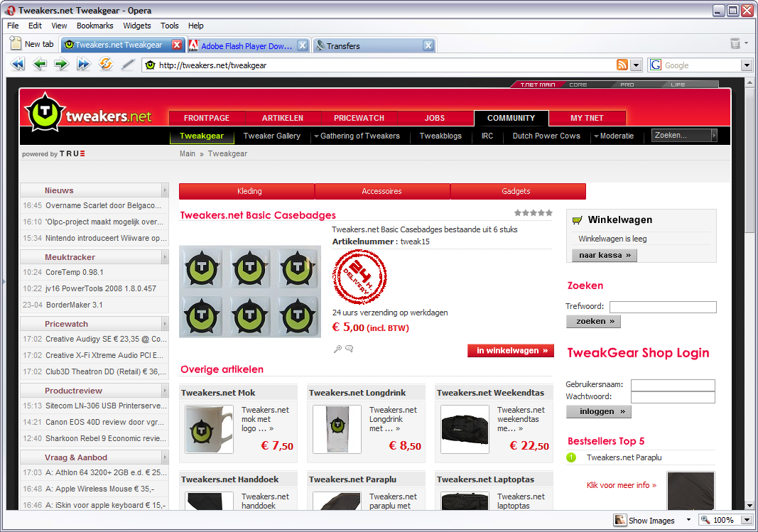The image size is (758, 532).
Task: Expand the Moderatie submenu
Action: pyautogui.click(x=596, y=136)
